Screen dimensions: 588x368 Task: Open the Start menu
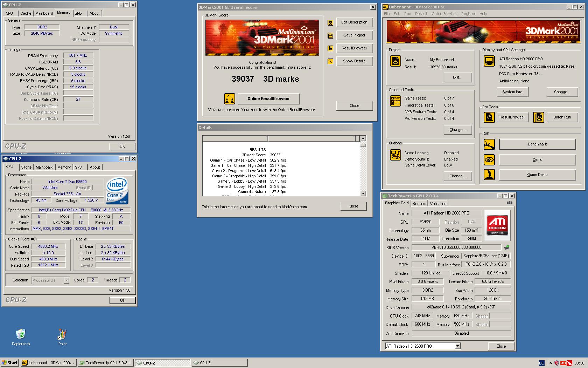10,363
